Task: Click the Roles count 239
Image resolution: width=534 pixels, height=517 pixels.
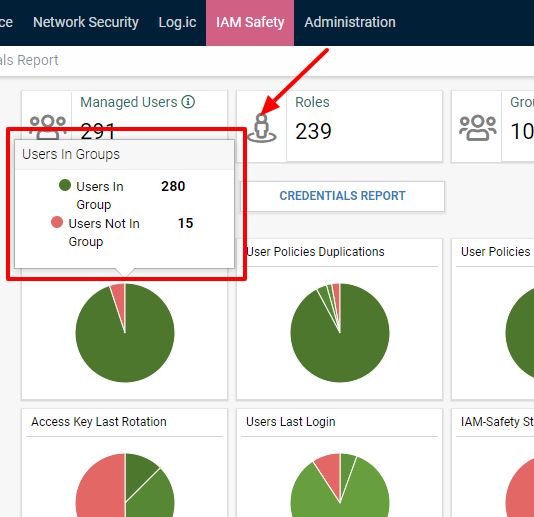Action: click(313, 131)
